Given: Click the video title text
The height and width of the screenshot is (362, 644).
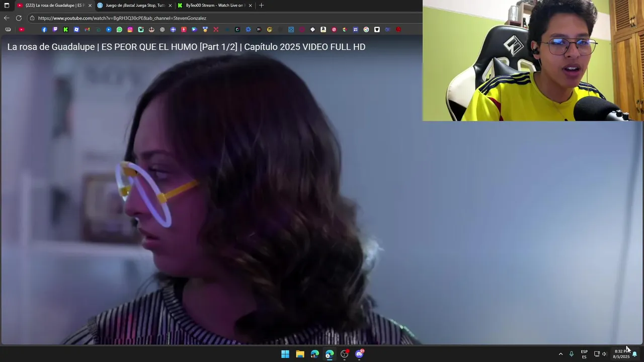Looking at the screenshot, I should click(186, 47).
